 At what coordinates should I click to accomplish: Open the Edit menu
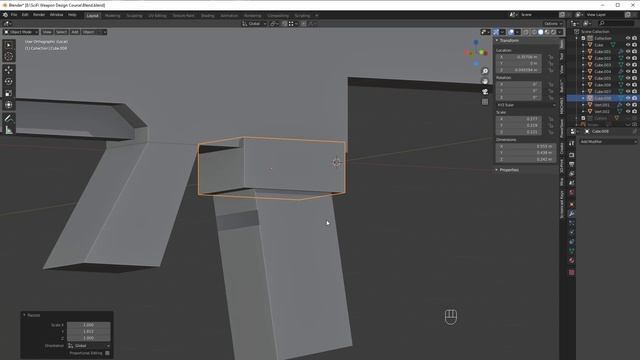pos(25,15)
